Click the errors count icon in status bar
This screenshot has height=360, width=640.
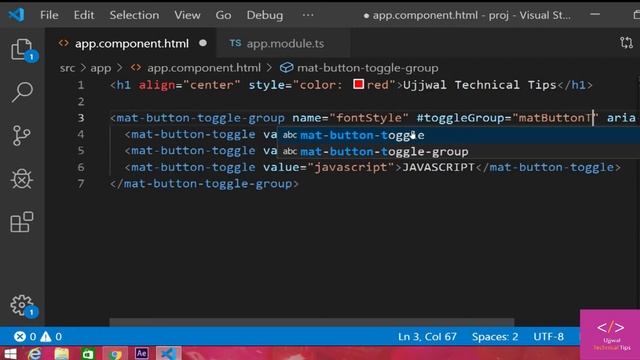(20, 337)
